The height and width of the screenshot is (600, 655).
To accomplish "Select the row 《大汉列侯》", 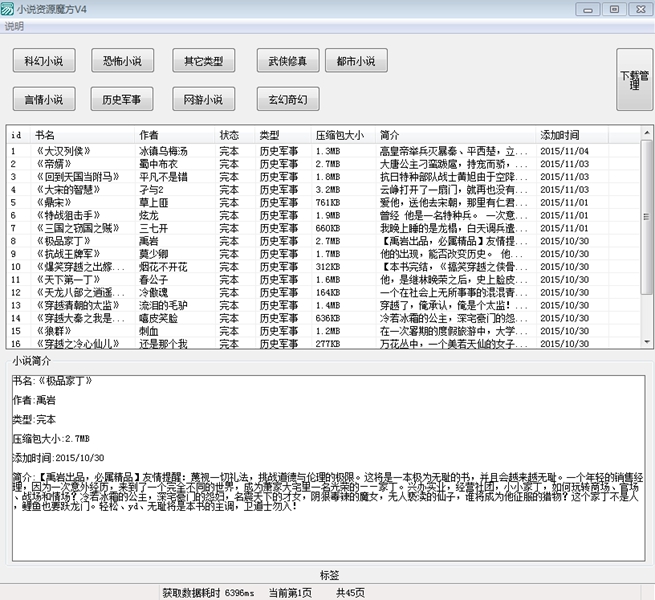I will click(x=323, y=151).
